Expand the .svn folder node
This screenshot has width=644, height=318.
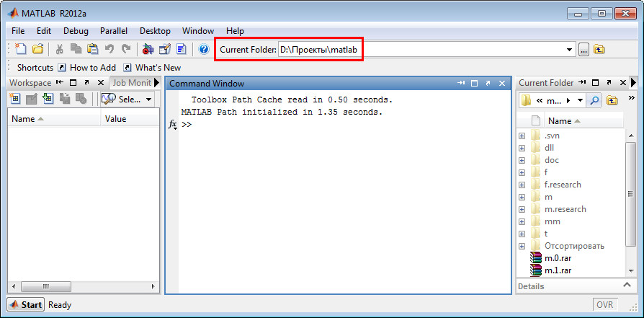[522, 136]
